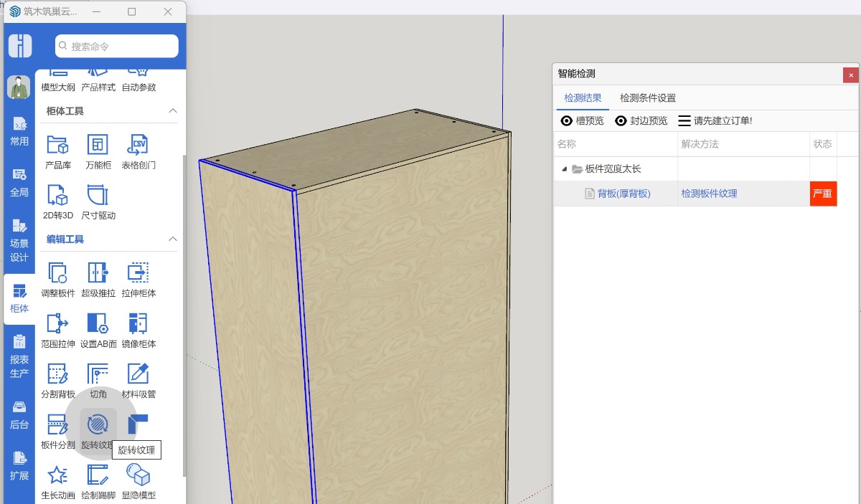Open the 产品样式 product style tool
This screenshot has width=861, height=504.
[98, 80]
